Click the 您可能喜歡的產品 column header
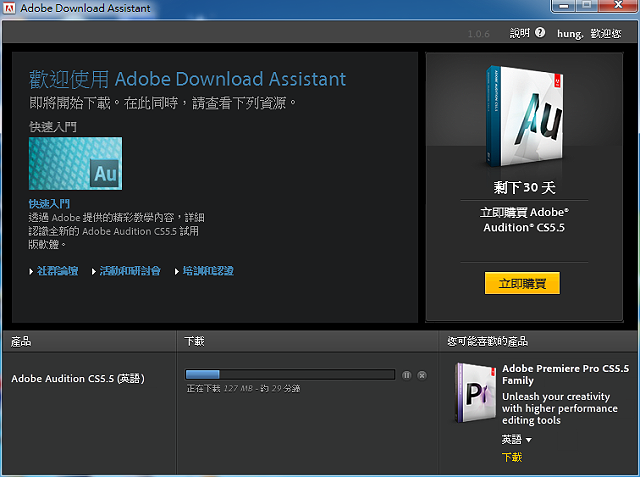 [487, 341]
